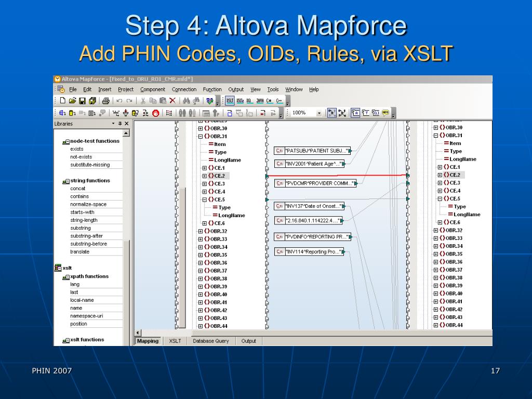This screenshot has width=532, height=399.
Task: Open the Output menu
Action: [236, 89]
